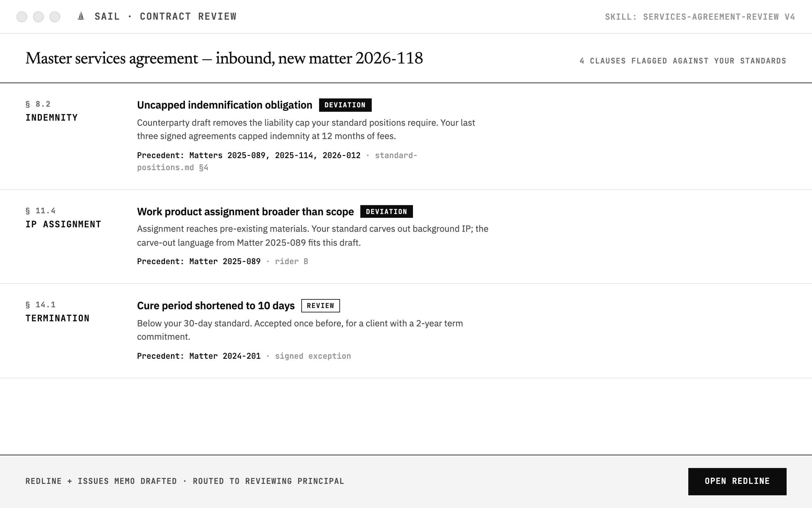Click the 'rider B' source reference
812x508 pixels.
[291, 261]
